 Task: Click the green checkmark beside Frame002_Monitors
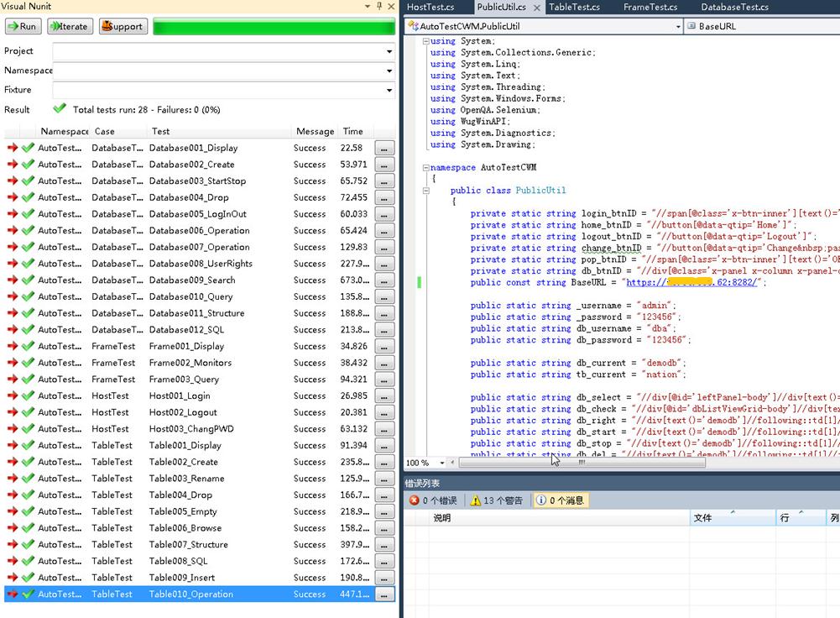(28, 363)
